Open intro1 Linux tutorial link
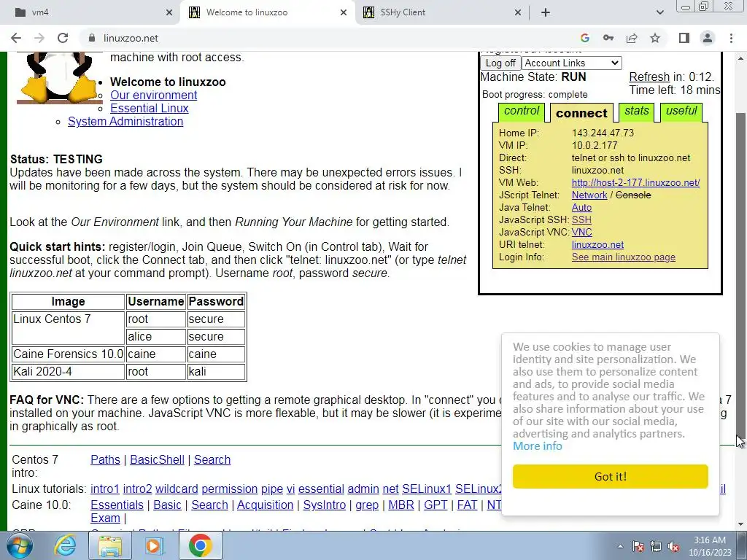The width and height of the screenshot is (747, 560). tap(105, 489)
